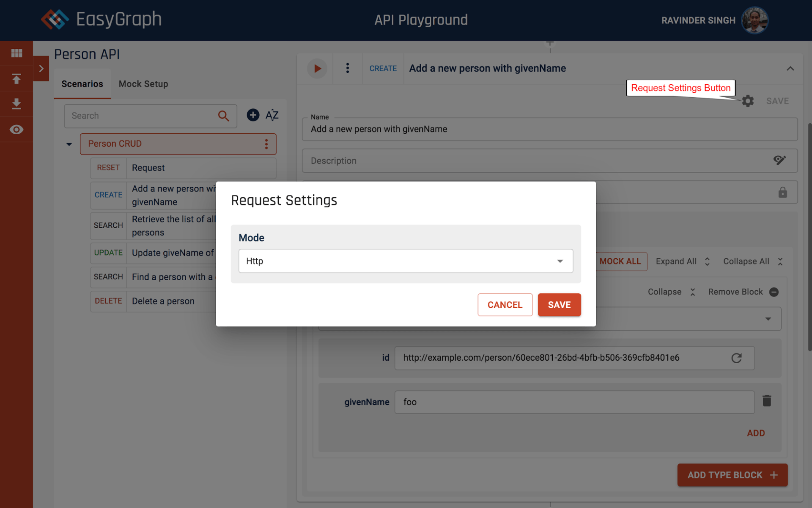Sort scenarios with the AZ icon
This screenshot has height=508, width=812.
272,115
